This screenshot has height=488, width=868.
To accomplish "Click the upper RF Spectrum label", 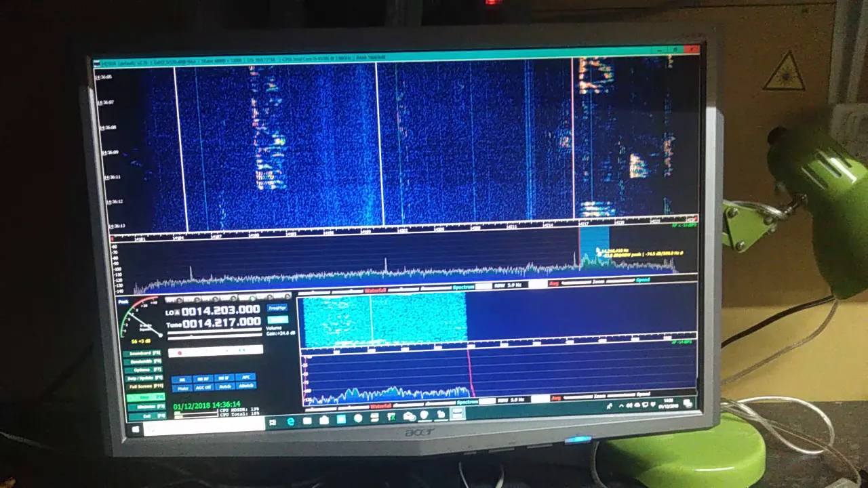I will 464,287.
